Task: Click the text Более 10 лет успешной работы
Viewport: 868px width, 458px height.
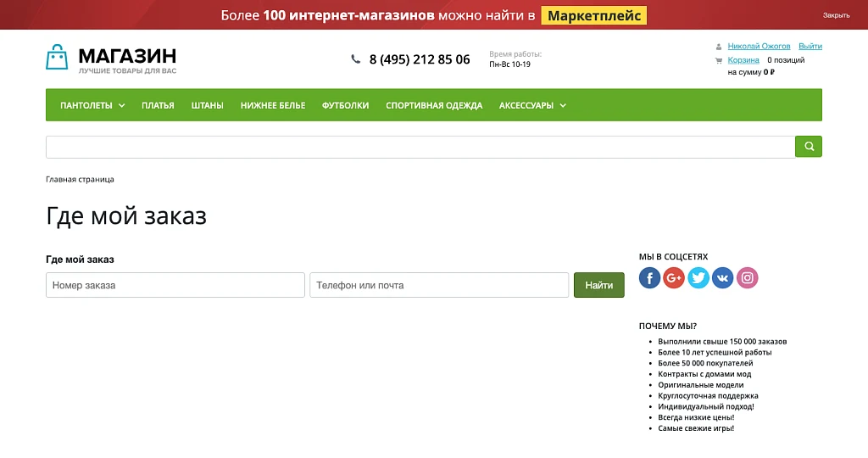Action: [x=715, y=352]
